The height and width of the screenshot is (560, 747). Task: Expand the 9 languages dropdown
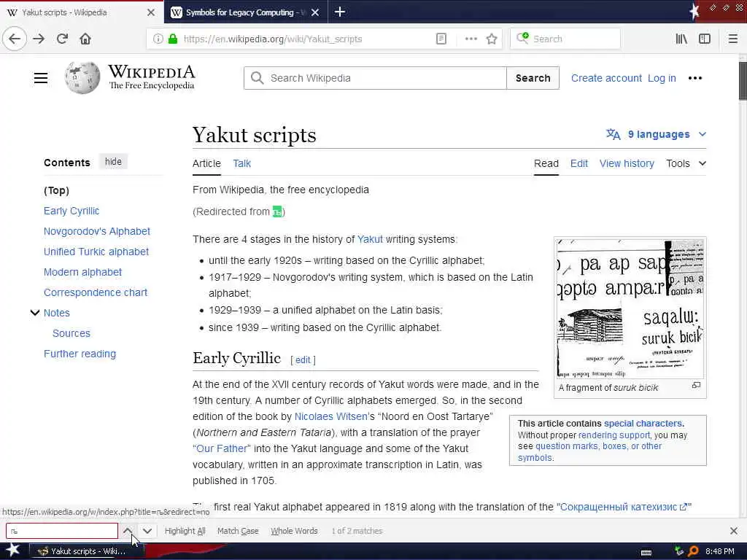click(x=656, y=134)
